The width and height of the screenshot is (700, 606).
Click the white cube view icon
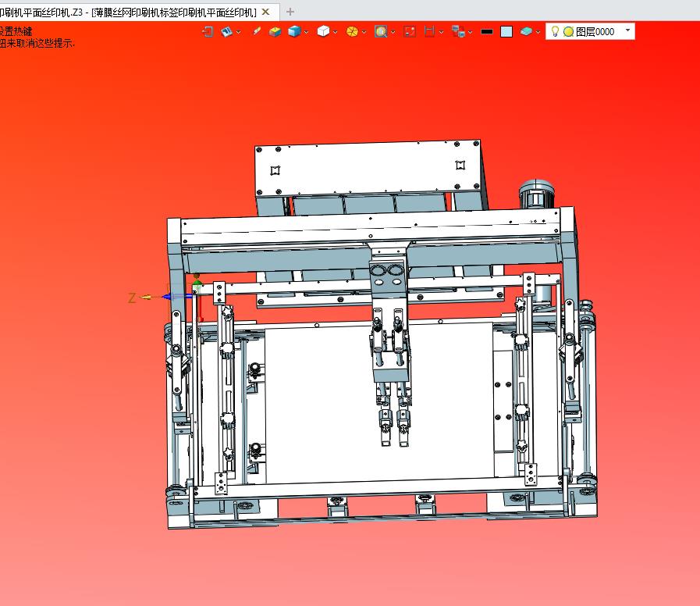click(323, 32)
